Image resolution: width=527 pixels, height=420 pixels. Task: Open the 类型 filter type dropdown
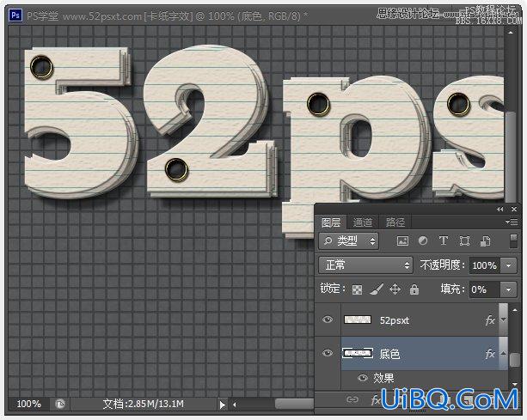348,241
